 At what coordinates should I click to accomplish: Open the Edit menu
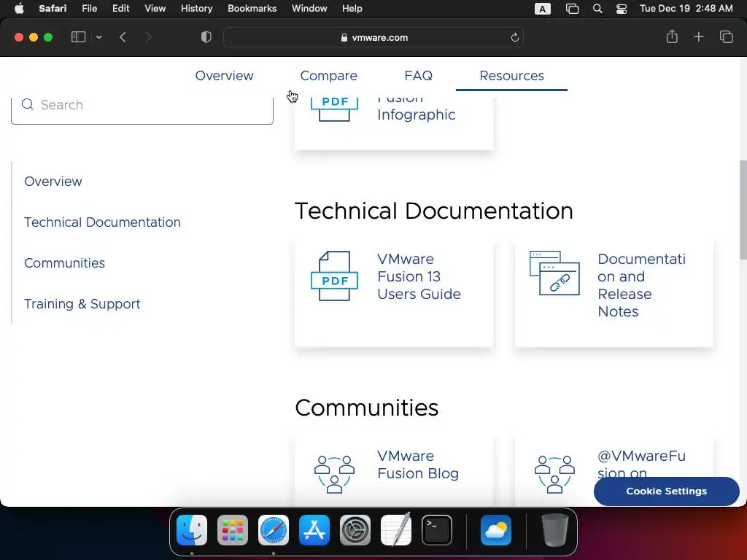click(120, 9)
